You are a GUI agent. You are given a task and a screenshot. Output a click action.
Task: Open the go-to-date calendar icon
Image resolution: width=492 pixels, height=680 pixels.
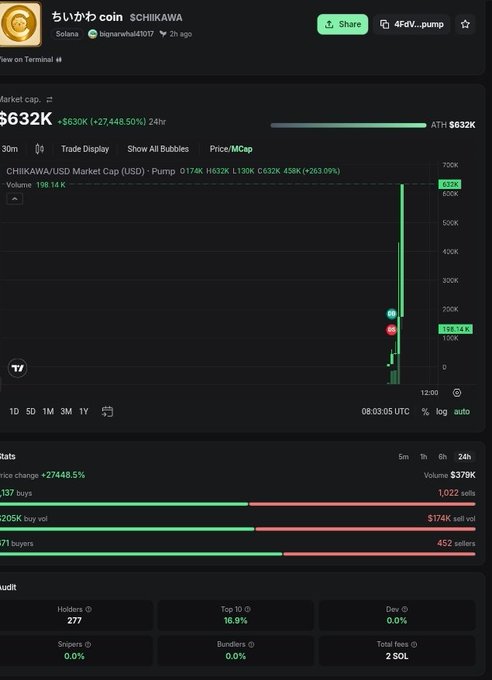[x=107, y=411]
